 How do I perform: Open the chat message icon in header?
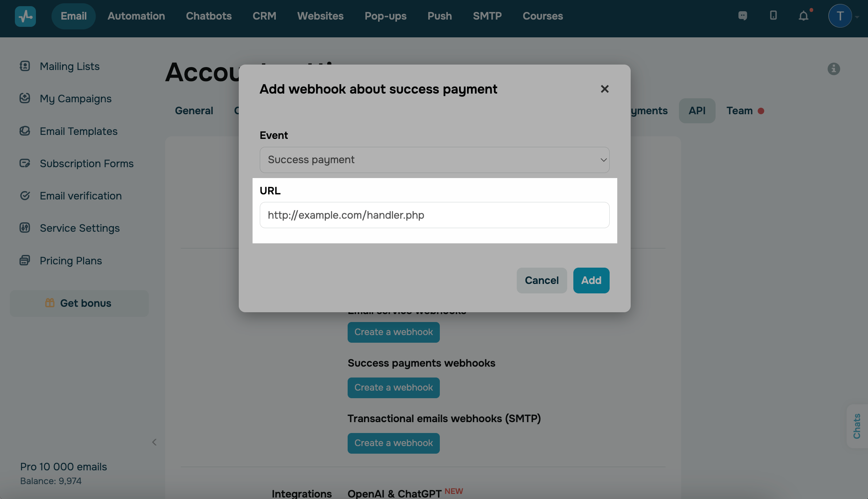click(x=743, y=16)
